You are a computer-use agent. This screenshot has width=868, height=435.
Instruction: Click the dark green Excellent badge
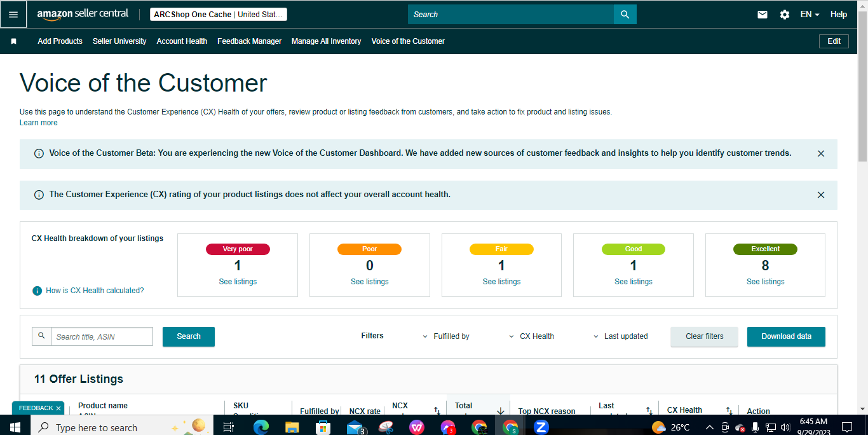[x=765, y=249]
